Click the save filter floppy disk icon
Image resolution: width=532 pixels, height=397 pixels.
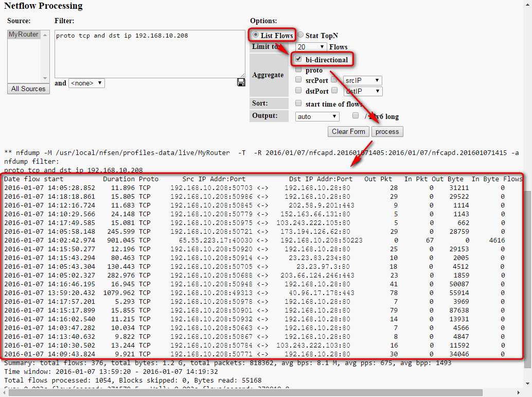[241, 82]
